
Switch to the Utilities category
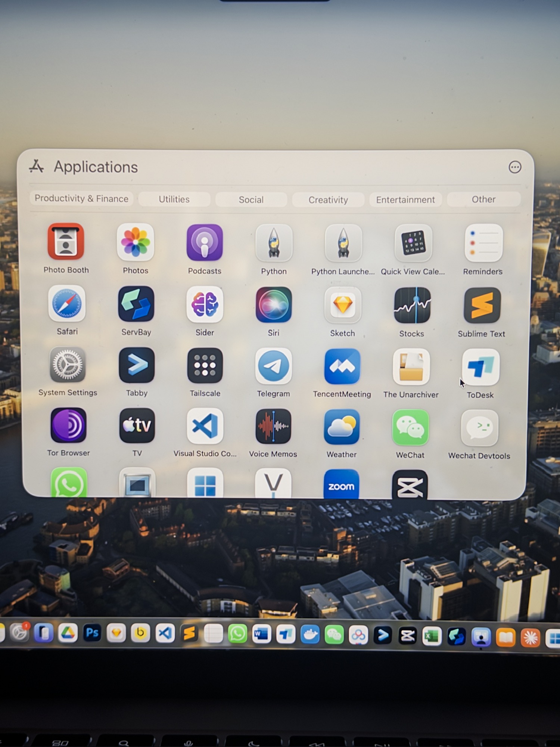(x=174, y=199)
